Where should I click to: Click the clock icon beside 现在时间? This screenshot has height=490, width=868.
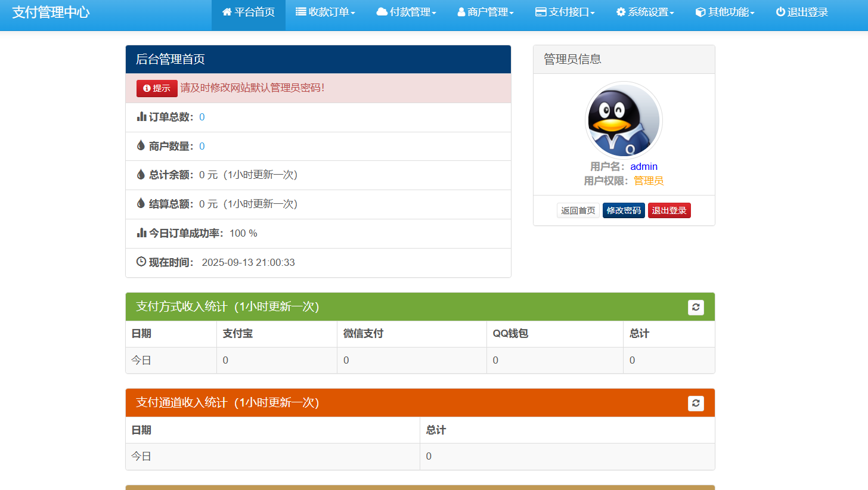(140, 261)
